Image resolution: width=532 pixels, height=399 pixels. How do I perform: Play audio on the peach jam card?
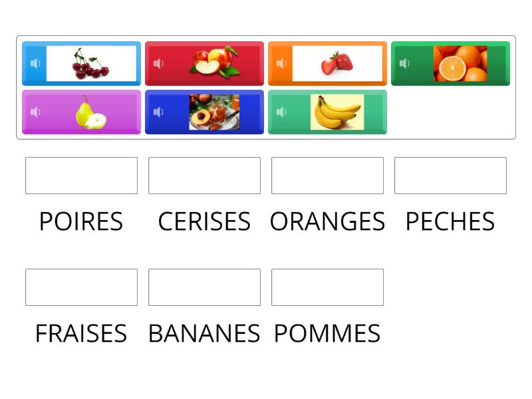(158, 112)
